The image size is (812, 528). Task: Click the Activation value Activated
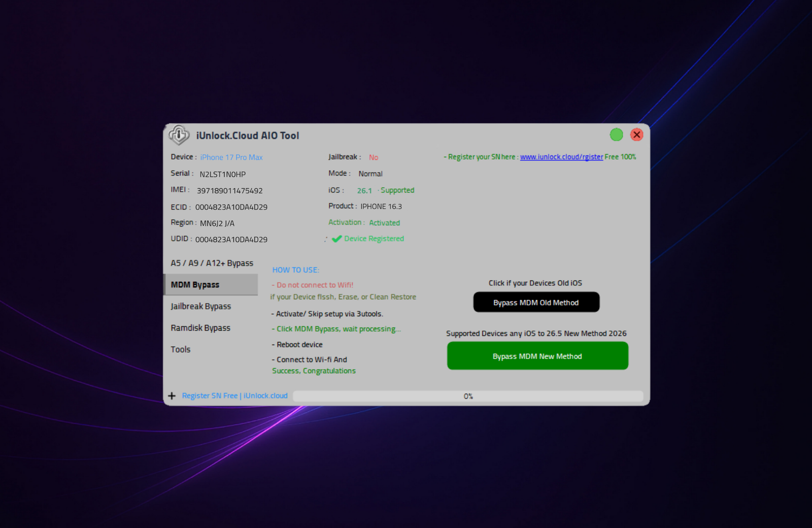coord(385,223)
